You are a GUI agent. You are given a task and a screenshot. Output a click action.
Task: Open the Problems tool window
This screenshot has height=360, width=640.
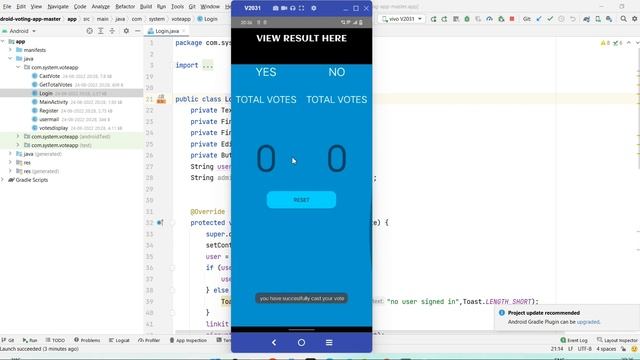click(x=87, y=340)
